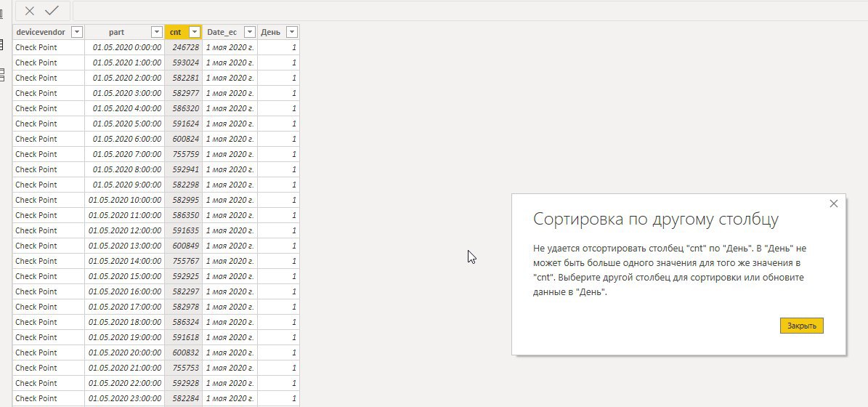
Task: Click cnt value 592925
Action: (183, 275)
